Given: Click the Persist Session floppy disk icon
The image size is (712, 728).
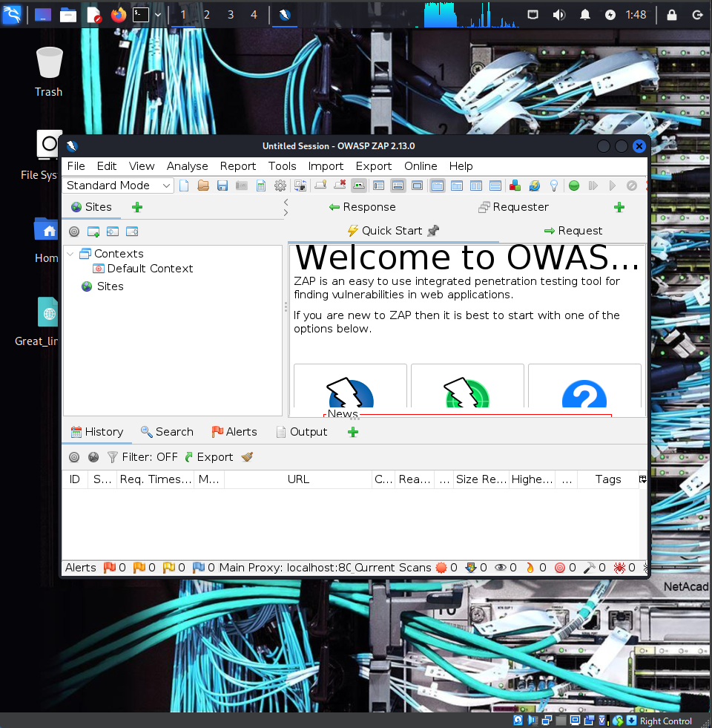Looking at the screenshot, I should pos(222,186).
